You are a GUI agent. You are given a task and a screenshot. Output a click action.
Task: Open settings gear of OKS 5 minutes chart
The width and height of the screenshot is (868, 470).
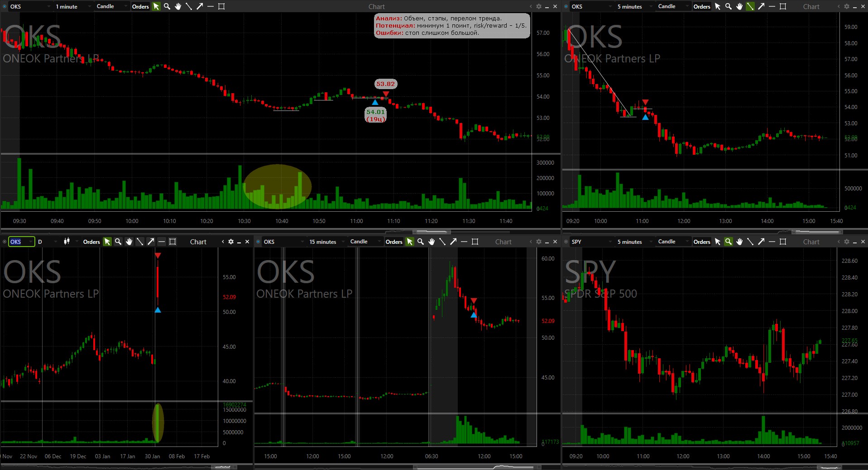click(847, 6)
